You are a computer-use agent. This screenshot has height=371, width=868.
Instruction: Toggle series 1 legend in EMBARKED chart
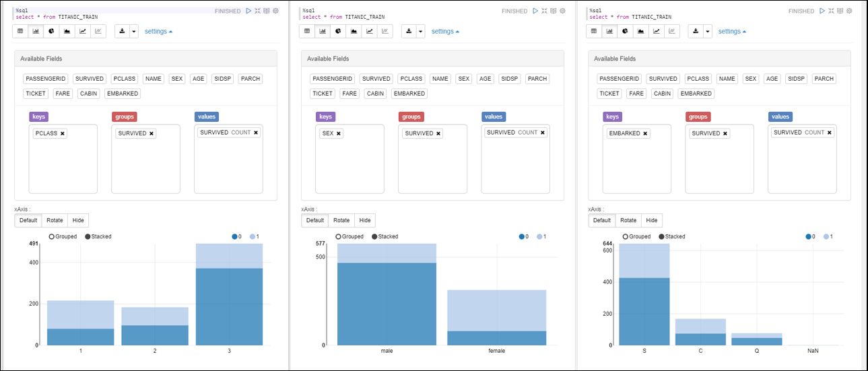coord(824,236)
